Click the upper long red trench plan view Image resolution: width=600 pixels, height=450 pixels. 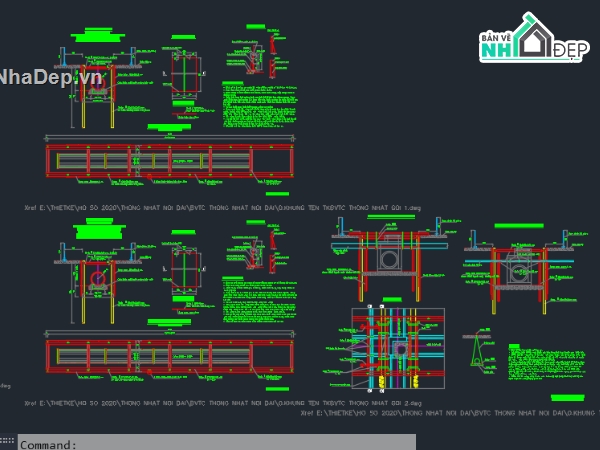point(170,161)
